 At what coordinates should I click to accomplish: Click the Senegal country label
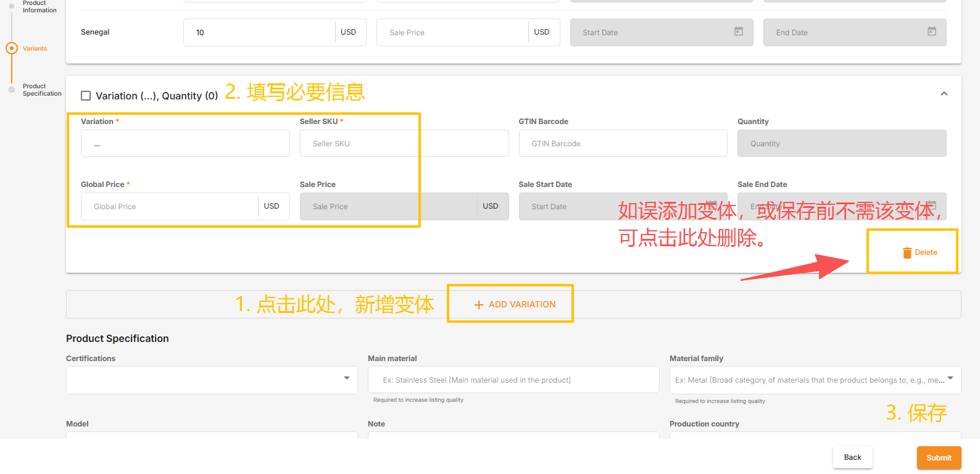coord(95,32)
